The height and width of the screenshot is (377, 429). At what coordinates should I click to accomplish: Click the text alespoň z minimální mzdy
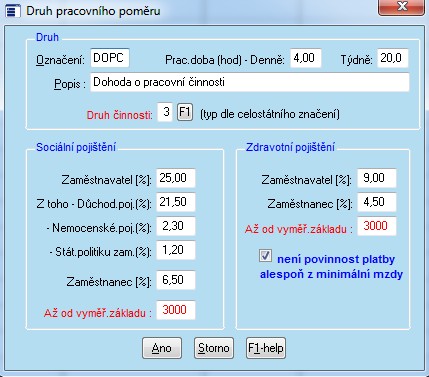coord(331,274)
